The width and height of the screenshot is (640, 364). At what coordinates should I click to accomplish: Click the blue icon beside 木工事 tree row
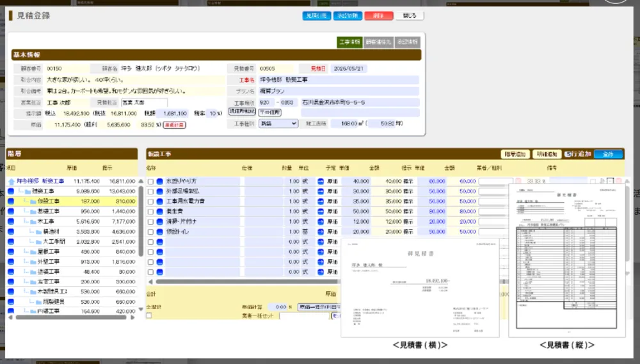click(x=11, y=221)
